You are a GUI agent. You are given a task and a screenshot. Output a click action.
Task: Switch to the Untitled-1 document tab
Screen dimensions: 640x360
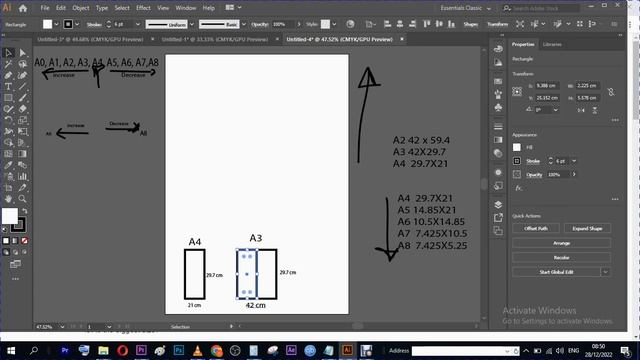pos(215,39)
